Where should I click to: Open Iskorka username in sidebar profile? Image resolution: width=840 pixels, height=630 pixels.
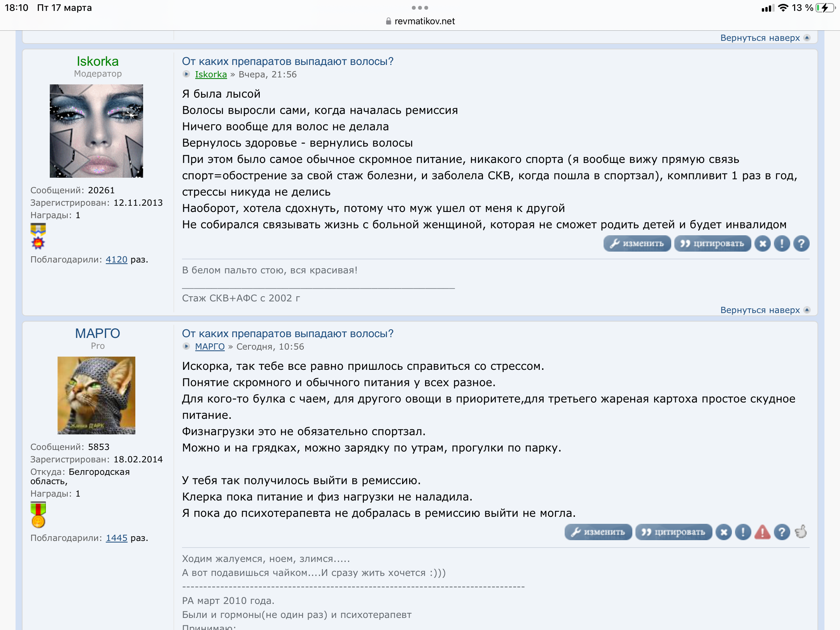(x=98, y=61)
